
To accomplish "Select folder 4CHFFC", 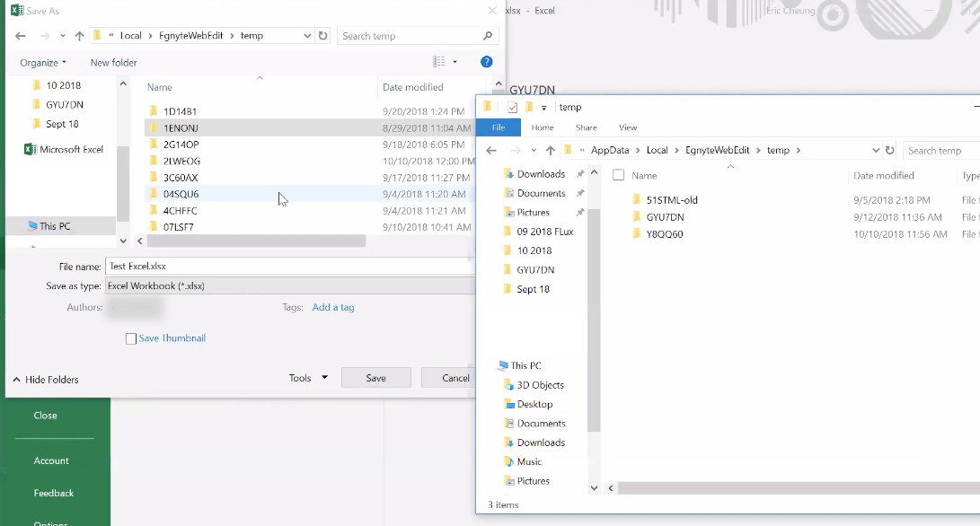I will pos(180,211).
